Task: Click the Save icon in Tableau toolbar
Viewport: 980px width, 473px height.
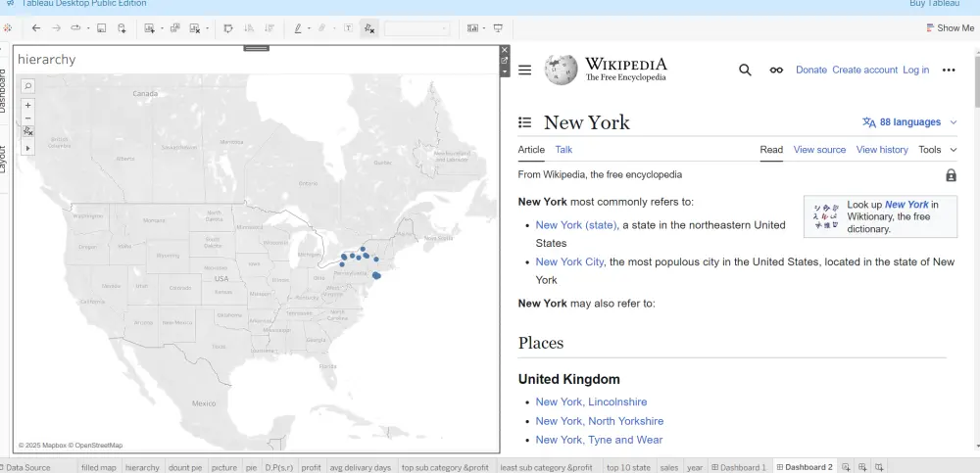Action: (101, 28)
